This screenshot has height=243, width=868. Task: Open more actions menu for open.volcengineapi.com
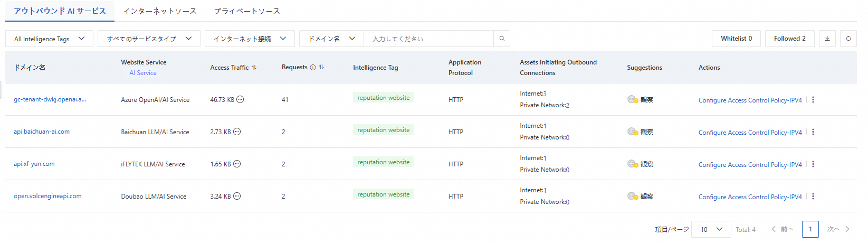(813, 197)
